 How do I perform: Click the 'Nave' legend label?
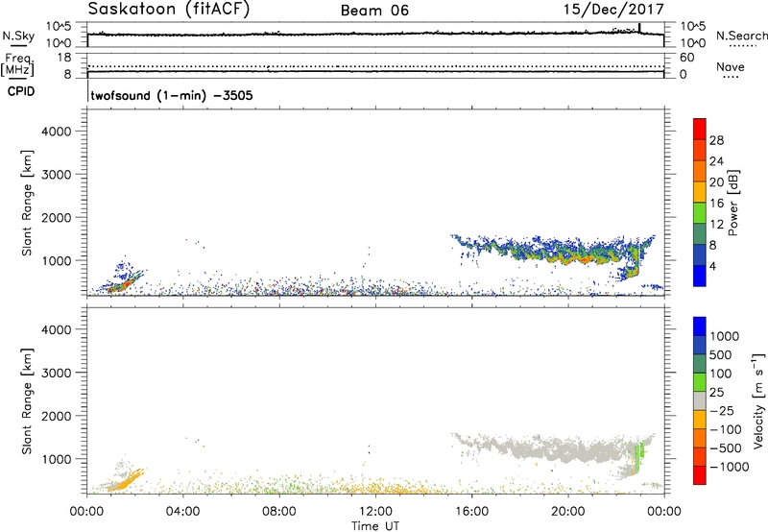(731, 67)
